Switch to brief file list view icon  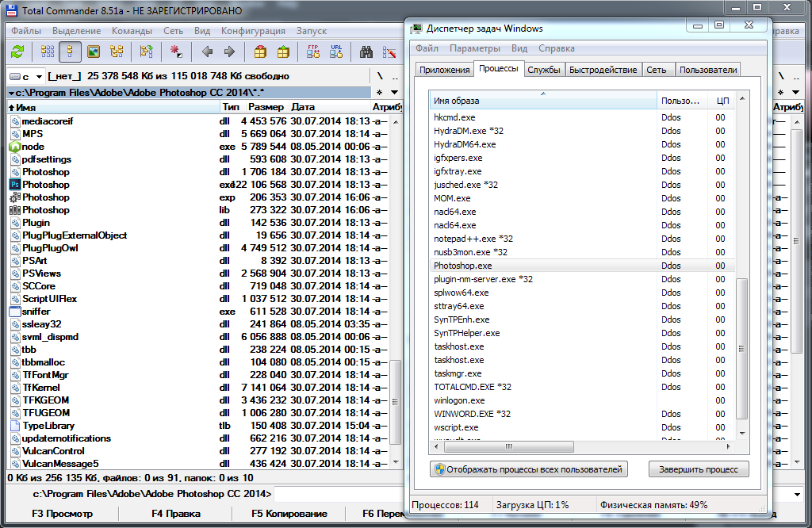[x=48, y=52]
